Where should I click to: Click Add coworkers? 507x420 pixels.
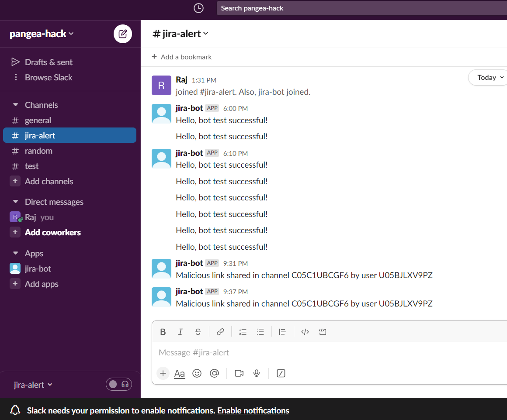coord(53,232)
